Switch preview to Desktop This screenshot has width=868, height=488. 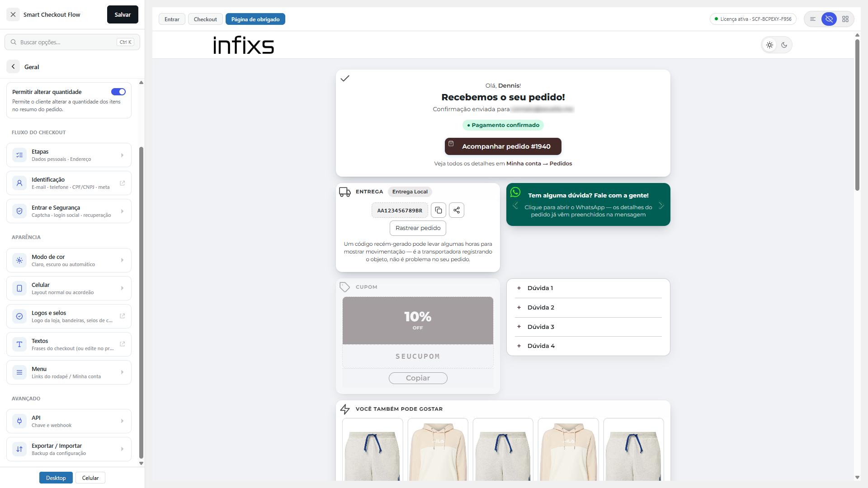[56, 478]
